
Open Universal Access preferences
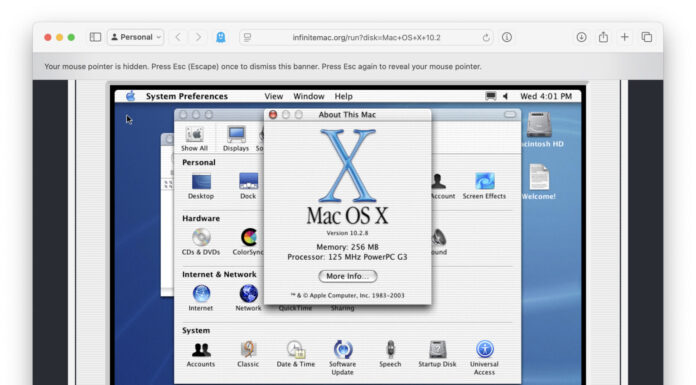pos(484,357)
